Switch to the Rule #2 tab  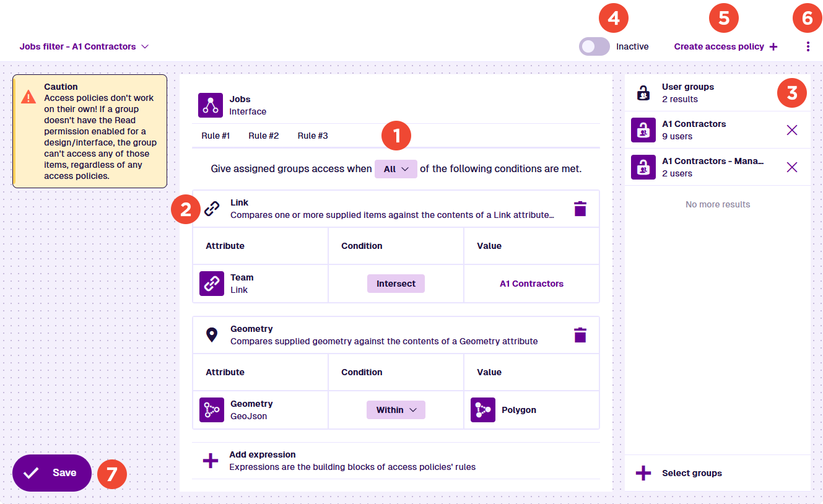(264, 136)
